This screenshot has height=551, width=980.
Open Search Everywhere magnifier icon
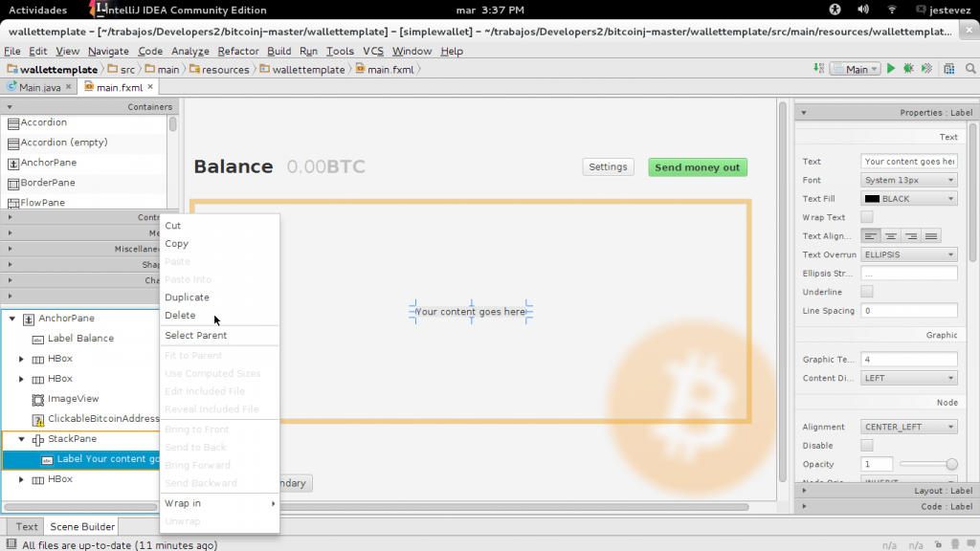[970, 69]
